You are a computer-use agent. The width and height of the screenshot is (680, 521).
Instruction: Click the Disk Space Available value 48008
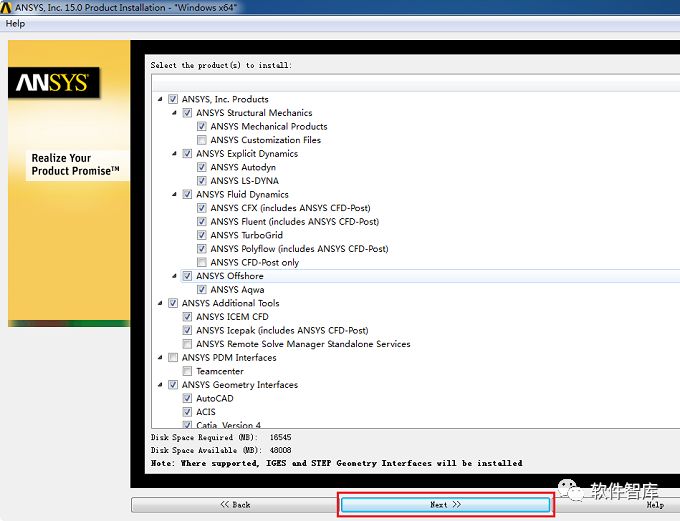280,450
